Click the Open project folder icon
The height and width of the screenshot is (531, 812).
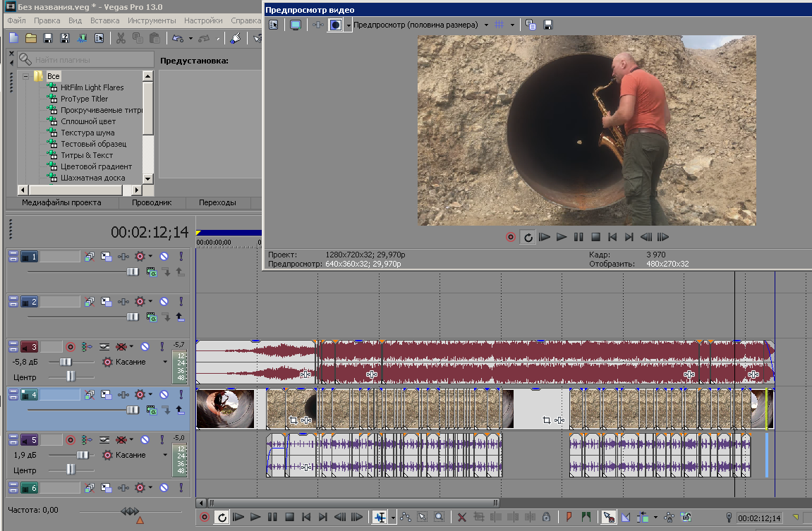tap(31, 38)
